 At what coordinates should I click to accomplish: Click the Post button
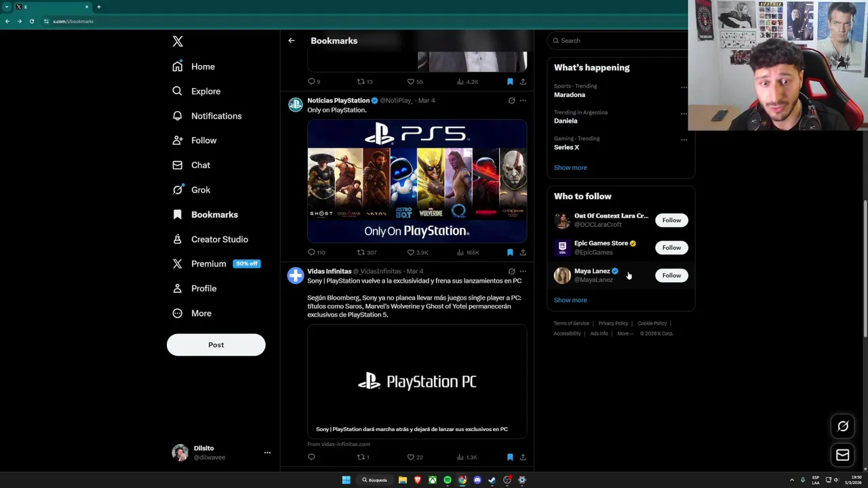tap(216, 345)
